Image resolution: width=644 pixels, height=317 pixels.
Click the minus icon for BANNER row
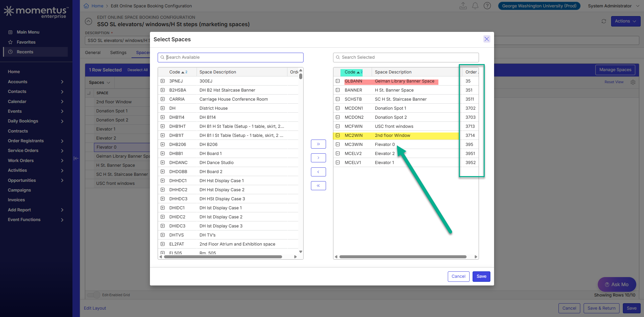[x=338, y=90]
